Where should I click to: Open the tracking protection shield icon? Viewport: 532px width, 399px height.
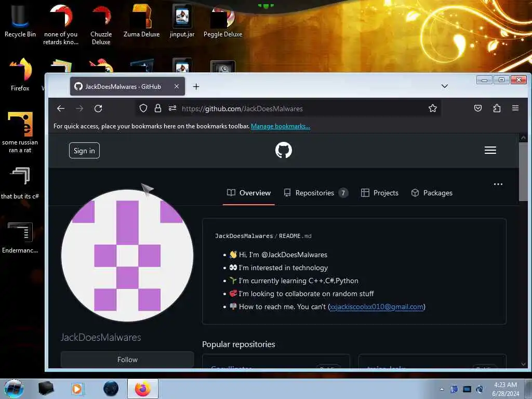coord(143,109)
